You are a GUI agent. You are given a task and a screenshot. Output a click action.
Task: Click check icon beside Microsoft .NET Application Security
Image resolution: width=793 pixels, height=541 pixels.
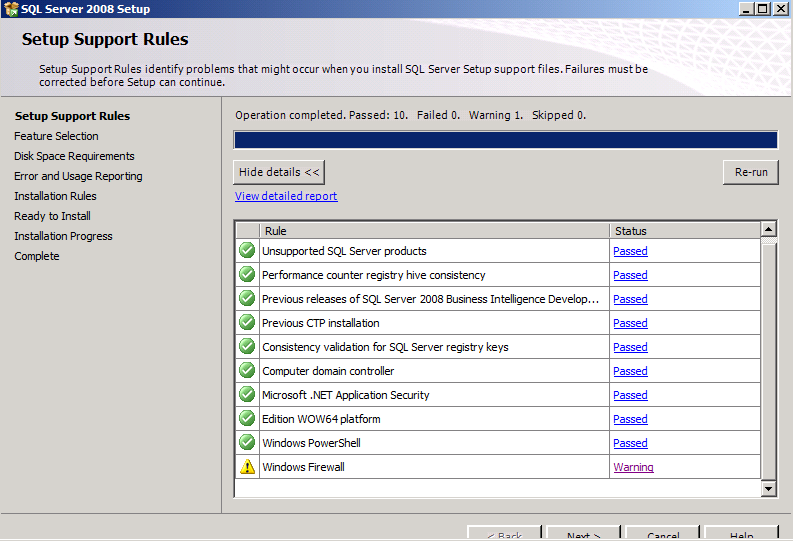coord(247,395)
